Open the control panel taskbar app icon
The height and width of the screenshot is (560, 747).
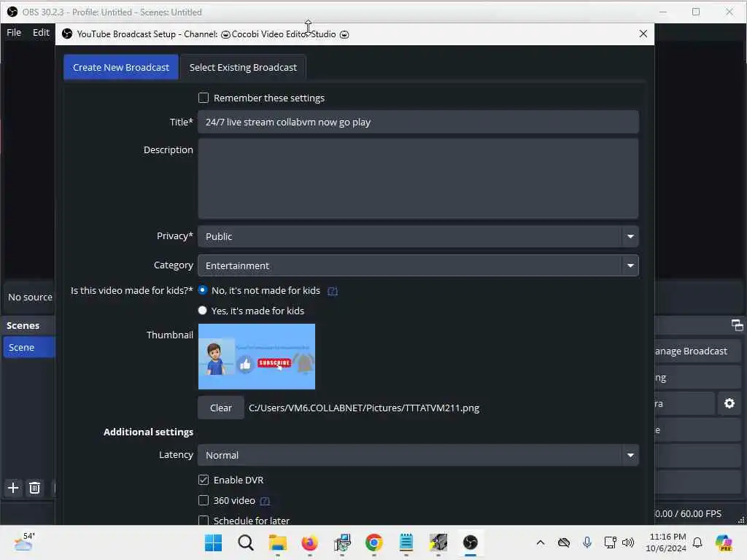tap(342, 542)
